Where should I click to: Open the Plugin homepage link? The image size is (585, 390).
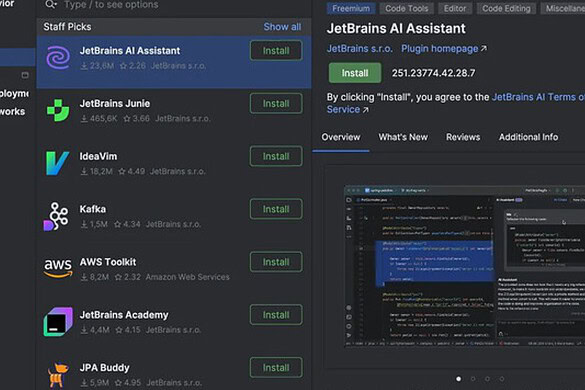[x=444, y=49]
